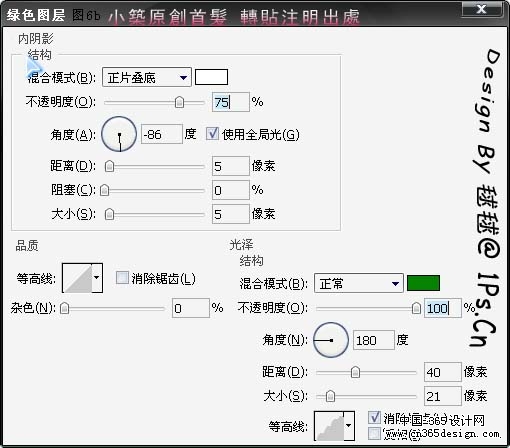Close the dialog with the X button
Screen dimensions: 510x448
coord(481,9)
